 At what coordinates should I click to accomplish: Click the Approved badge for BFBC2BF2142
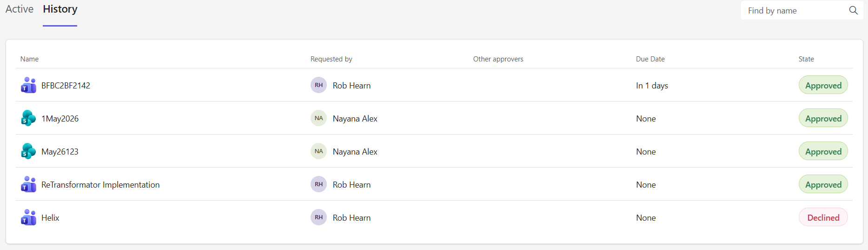pyautogui.click(x=823, y=85)
